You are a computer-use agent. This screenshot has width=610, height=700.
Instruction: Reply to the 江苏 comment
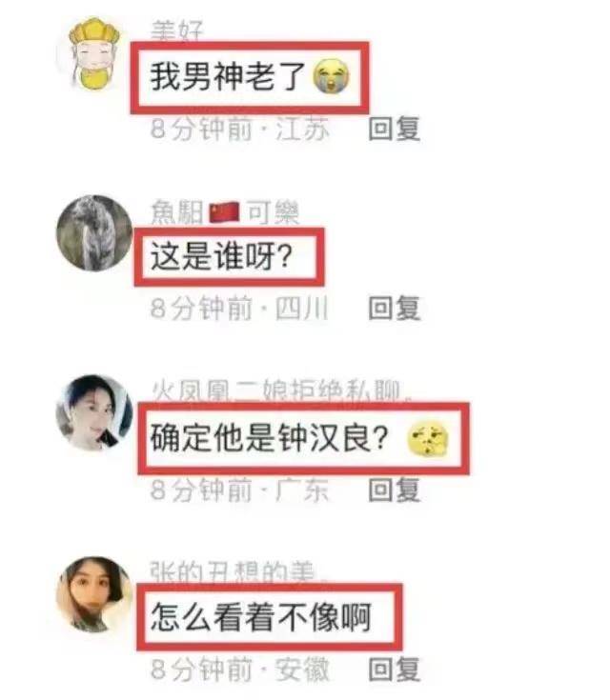pyautogui.click(x=395, y=129)
